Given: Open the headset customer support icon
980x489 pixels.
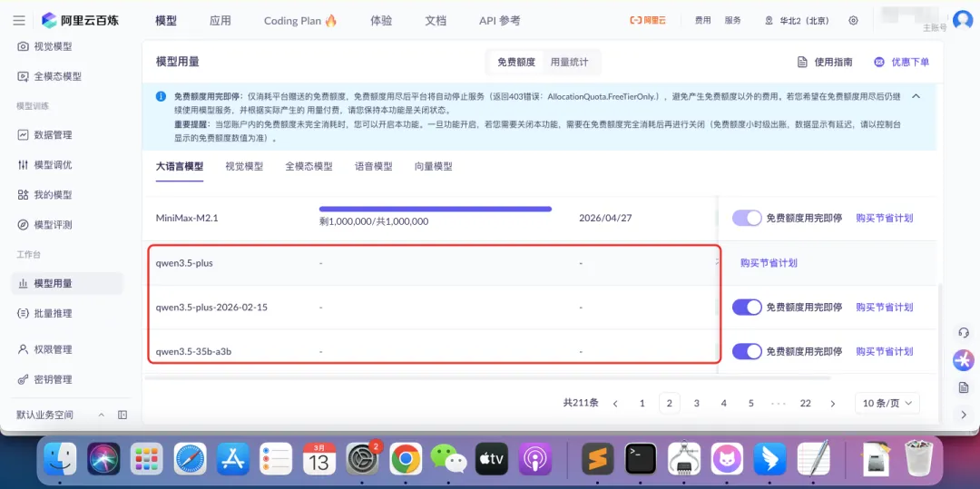Looking at the screenshot, I should pyautogui.click(x=963, y=333).
